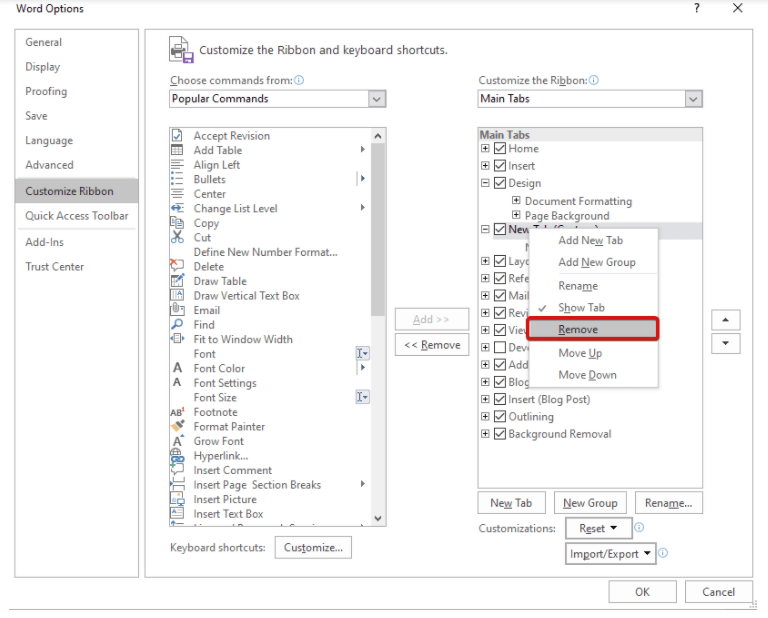This screenshot has width=768, height=618.
Task: Click the Format Painter brush icon
Action: (x=177, y=426)
